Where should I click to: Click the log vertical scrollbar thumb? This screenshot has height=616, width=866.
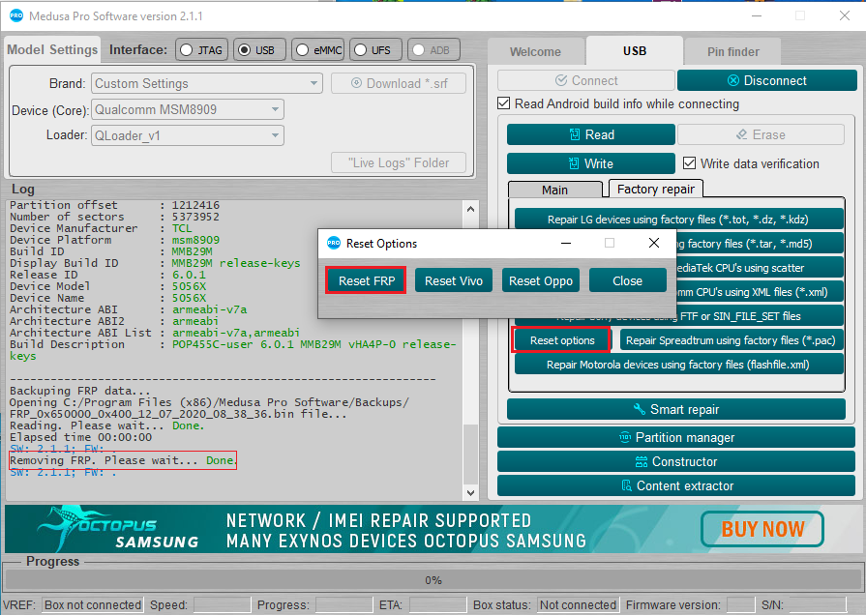click(x=470, y=453)
